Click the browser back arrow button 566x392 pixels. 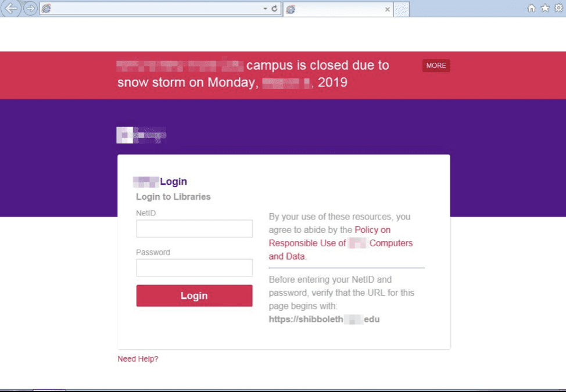click(11, 8)
